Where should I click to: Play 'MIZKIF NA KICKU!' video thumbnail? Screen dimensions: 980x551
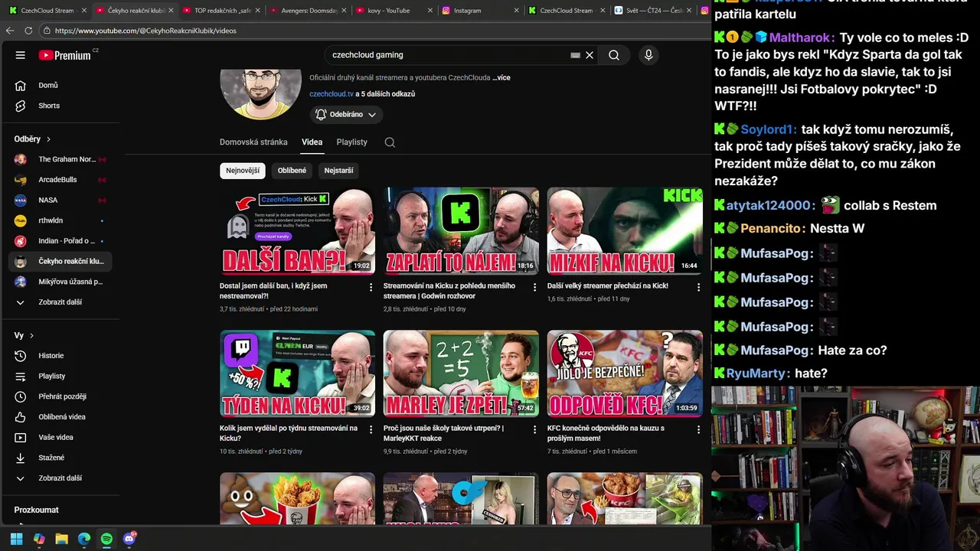pos(625,231)
